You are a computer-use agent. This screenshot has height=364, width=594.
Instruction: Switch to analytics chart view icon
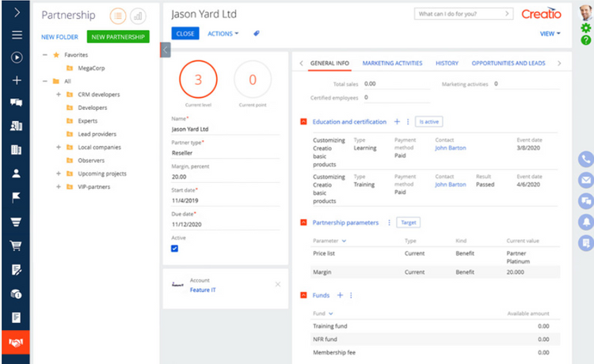(x=138, y=16)
